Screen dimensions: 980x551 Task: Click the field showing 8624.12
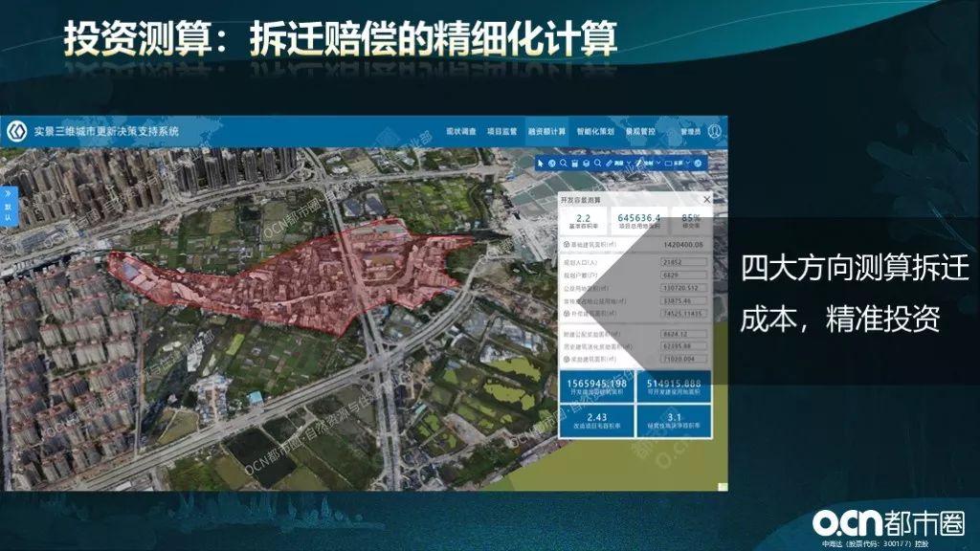coord(684,334)
